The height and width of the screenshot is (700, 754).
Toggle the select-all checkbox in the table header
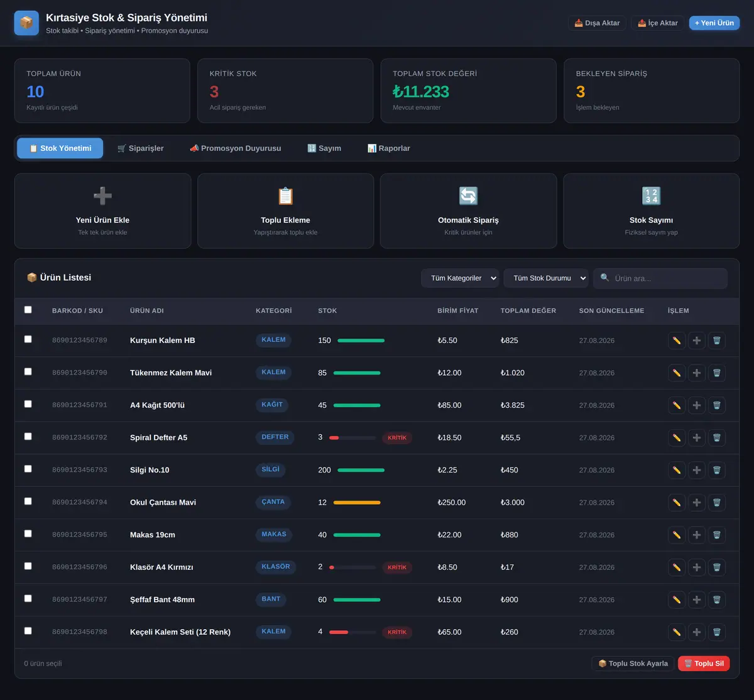click(x=28, y=310)
